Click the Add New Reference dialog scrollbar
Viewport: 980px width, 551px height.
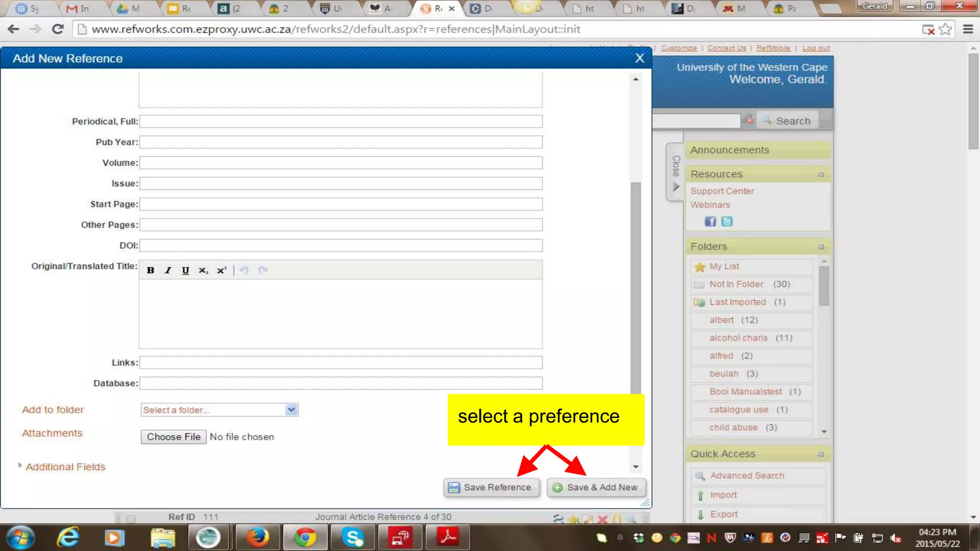[635, 287]
